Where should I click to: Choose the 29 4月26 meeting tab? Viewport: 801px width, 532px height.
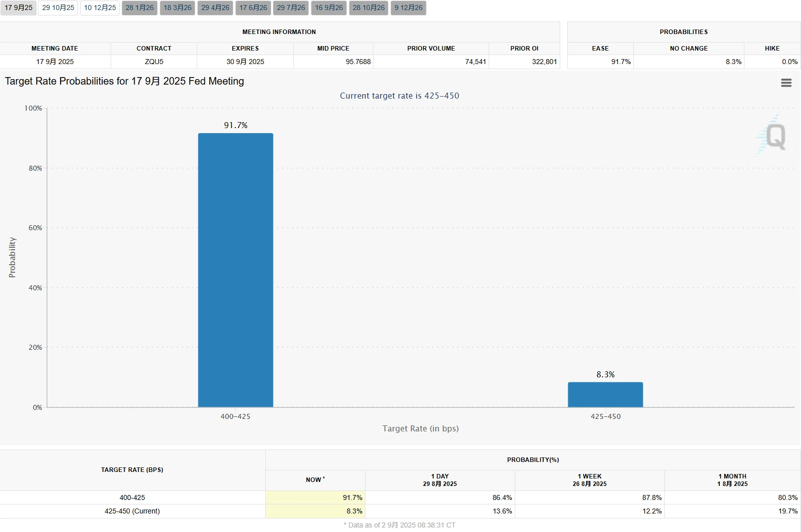tap(215, 8)
